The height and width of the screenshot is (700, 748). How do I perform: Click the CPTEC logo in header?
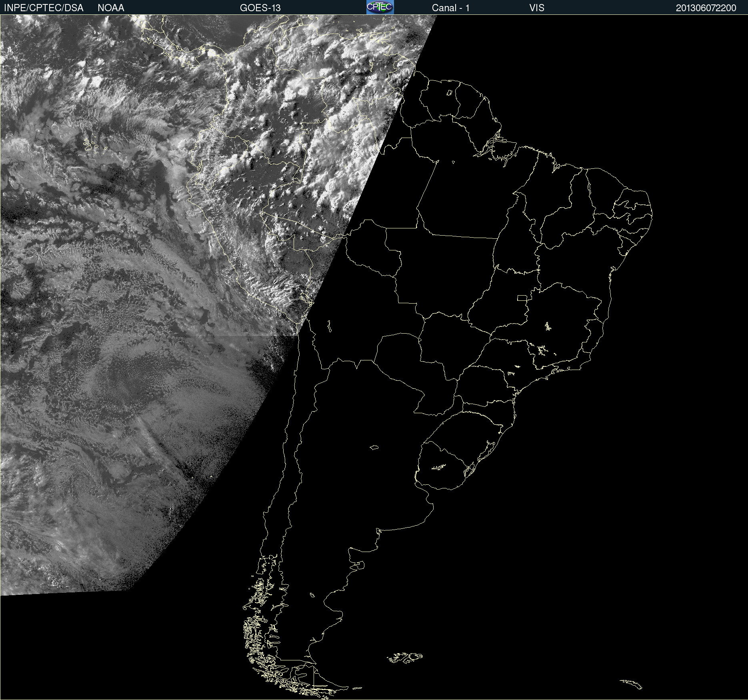tap(380, 7)
